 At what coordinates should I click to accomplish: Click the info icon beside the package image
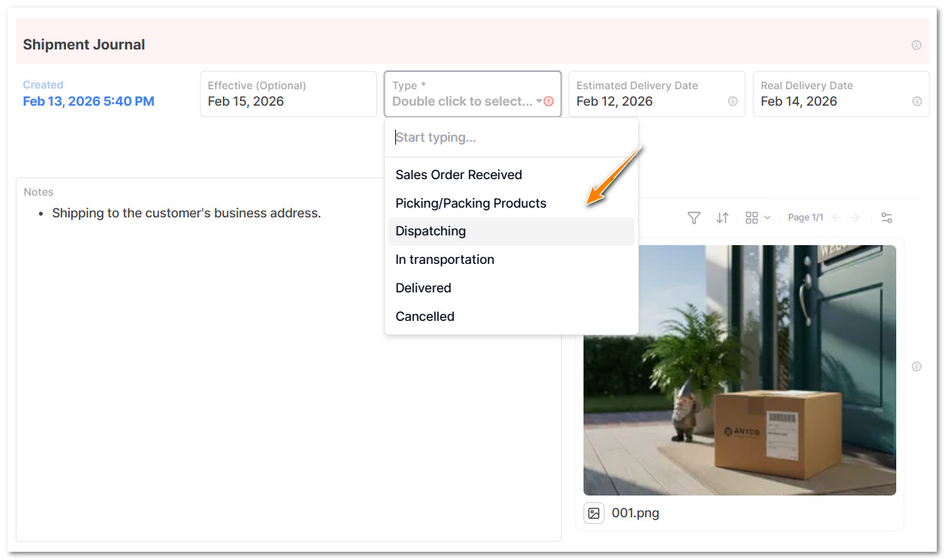click(916, 366)
